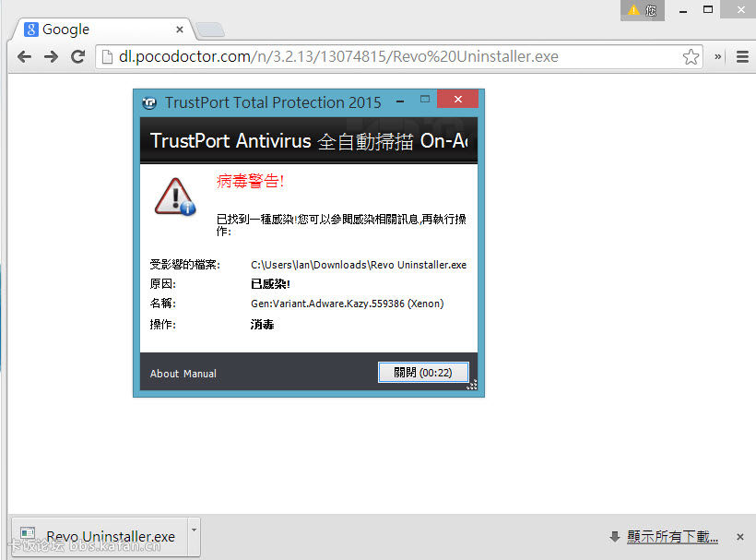Reload the current page

[x=78, y=56]
